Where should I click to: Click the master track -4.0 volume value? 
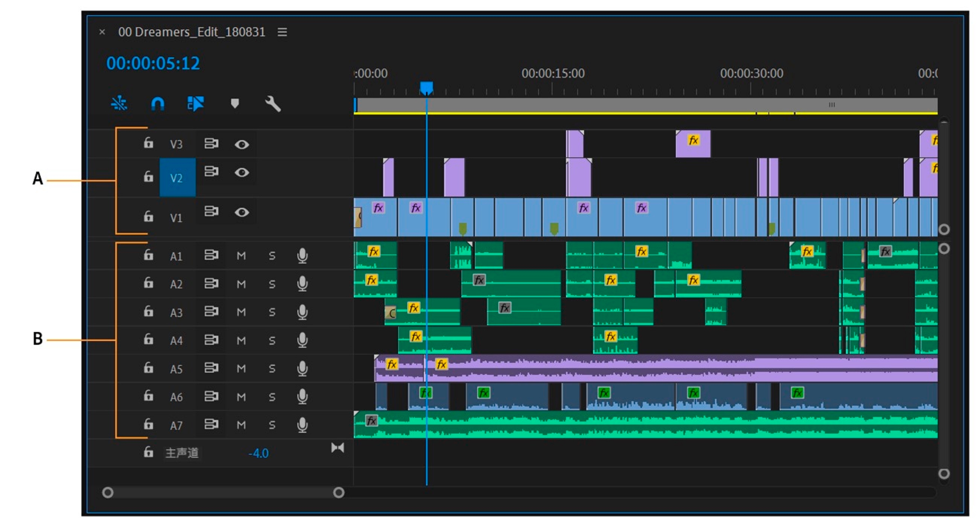[x=258, y=453]
